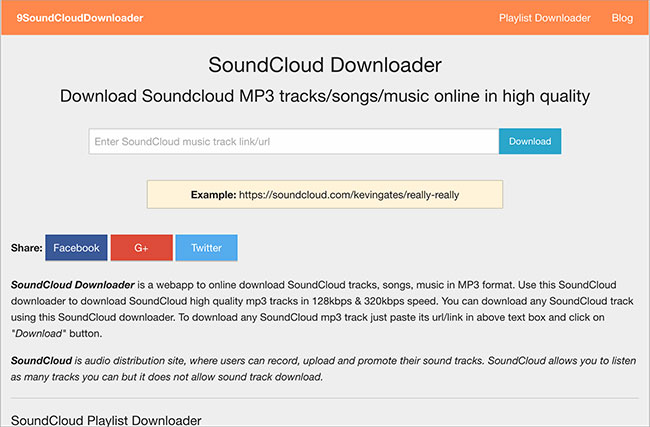This screenshot has width=650, height=427.
Task: Focus the SoundCloud track URL input field
Action: click(293, 141)
